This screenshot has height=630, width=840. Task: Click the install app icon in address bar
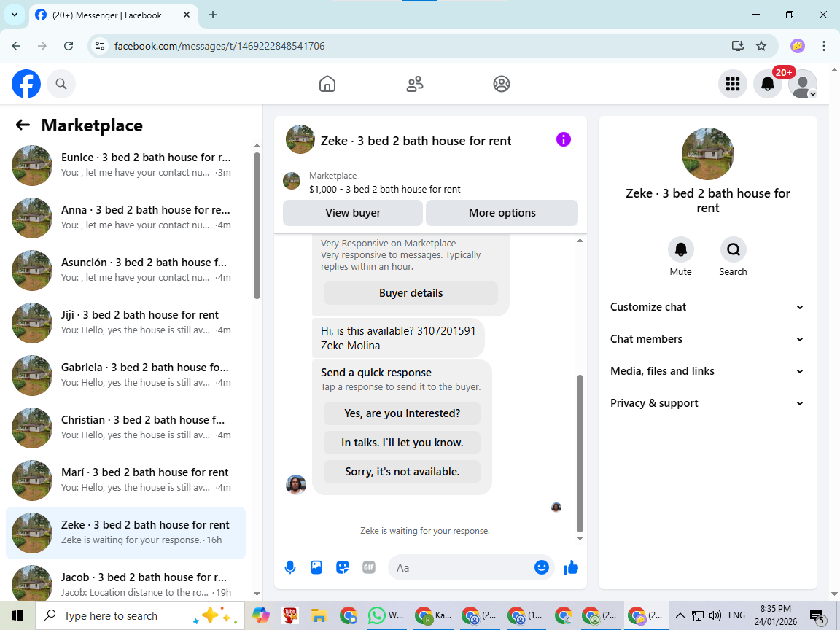point(738,46)
